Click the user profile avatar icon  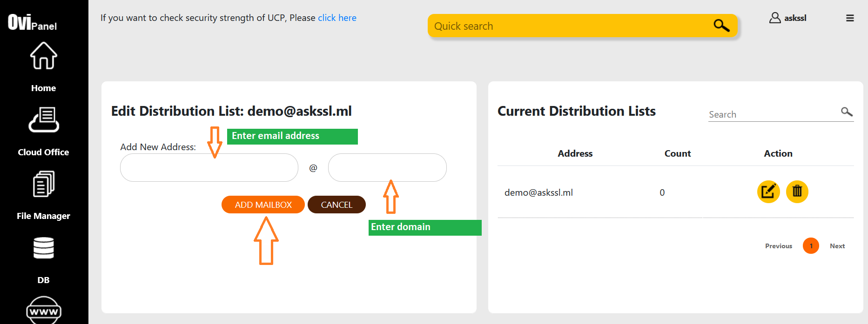(775, 18)
